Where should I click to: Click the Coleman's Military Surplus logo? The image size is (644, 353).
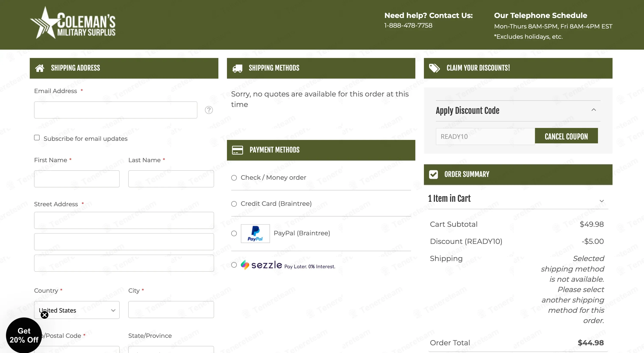73,23
